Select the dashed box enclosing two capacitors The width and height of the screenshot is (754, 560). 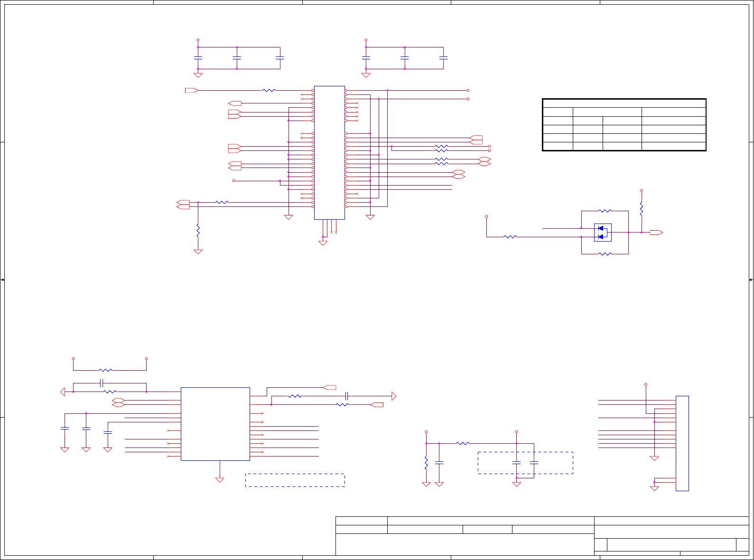[525, 463]
